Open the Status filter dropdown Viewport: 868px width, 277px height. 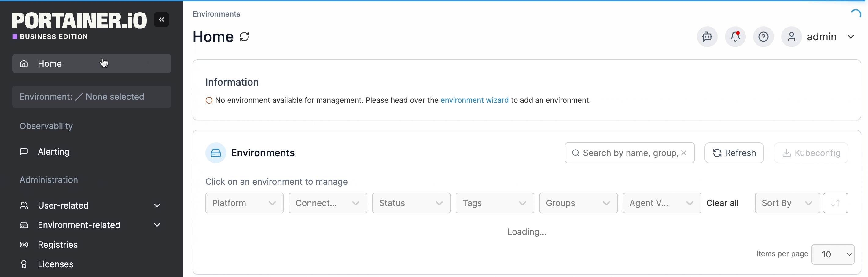coord(411,203)
